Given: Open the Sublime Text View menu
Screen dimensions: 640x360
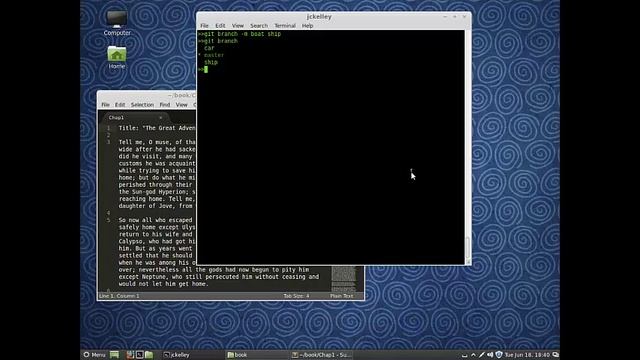Looking at the screenshot, I should coord(181,104).
